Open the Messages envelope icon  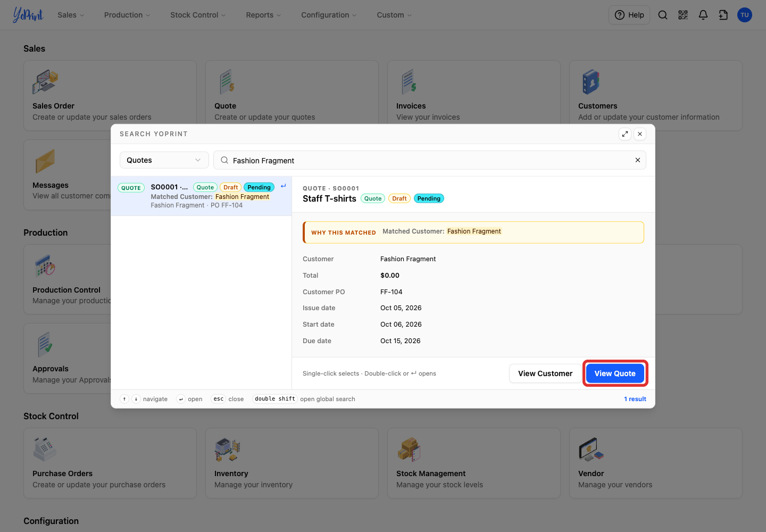pos(45,161)
